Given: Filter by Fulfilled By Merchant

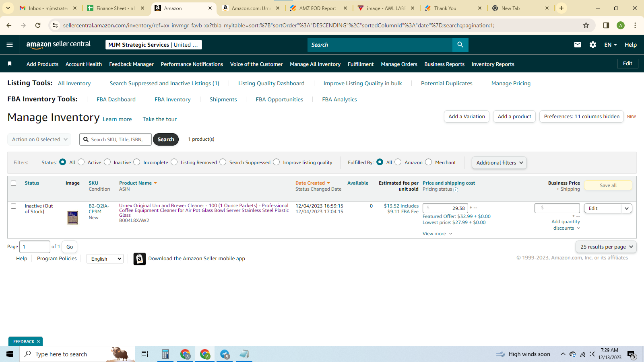Looking at the screenshot, I should click(x=429, y=162).
